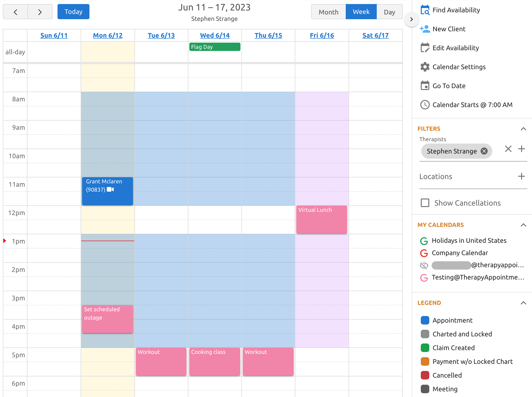Open Set scheduled outage event

tap(107, 319)
